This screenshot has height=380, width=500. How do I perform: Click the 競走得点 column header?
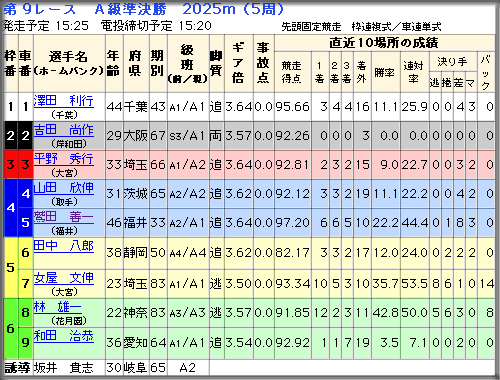[x=292, y=72]
